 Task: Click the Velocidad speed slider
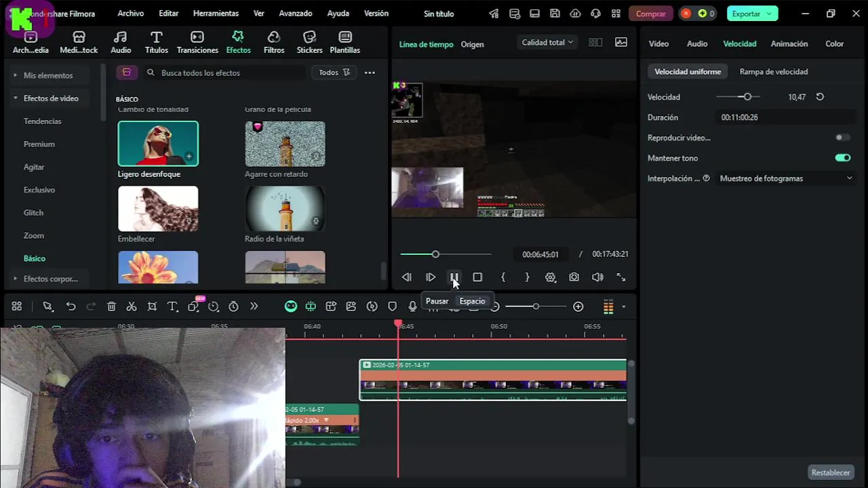[x=738, y=97]
